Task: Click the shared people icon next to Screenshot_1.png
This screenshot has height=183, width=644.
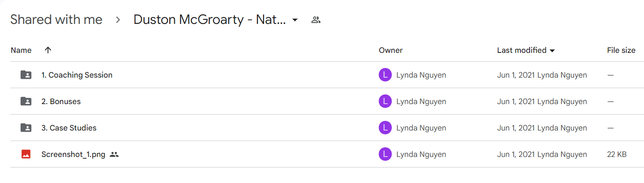Action: 114,154
